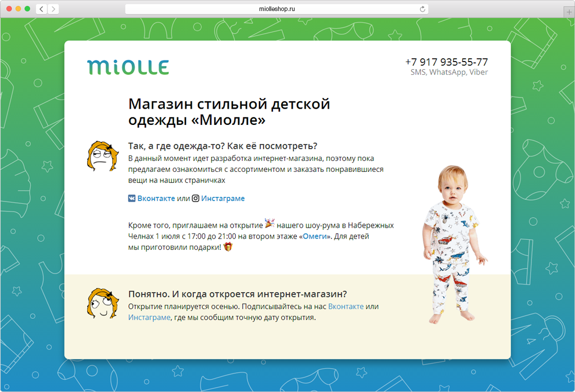This screenshot has height=392, width=575.
Task: Open the bold Вконтакте link
Action: [156, 199]
